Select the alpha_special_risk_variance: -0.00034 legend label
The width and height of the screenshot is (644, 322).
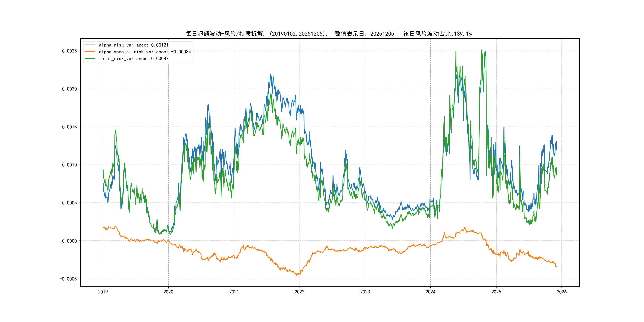(145, 52)
